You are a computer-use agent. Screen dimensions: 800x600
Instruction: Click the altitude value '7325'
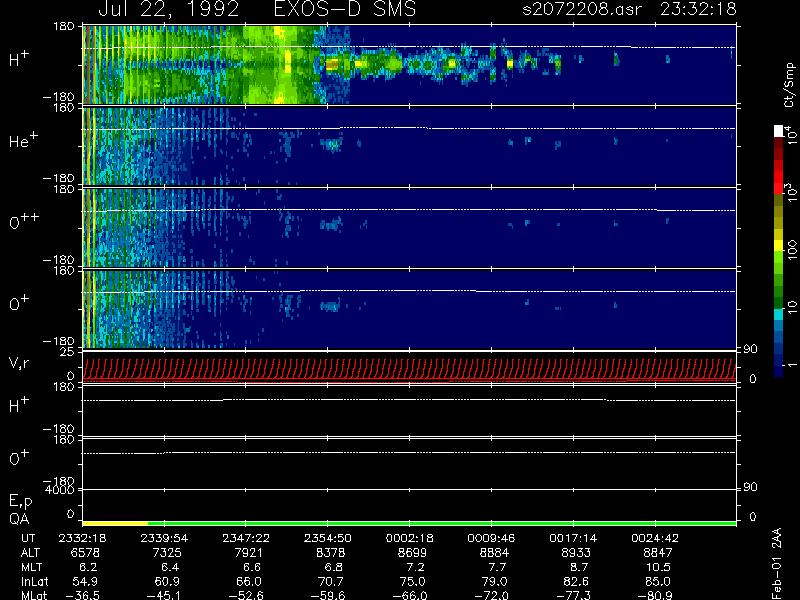pos(167,553)
